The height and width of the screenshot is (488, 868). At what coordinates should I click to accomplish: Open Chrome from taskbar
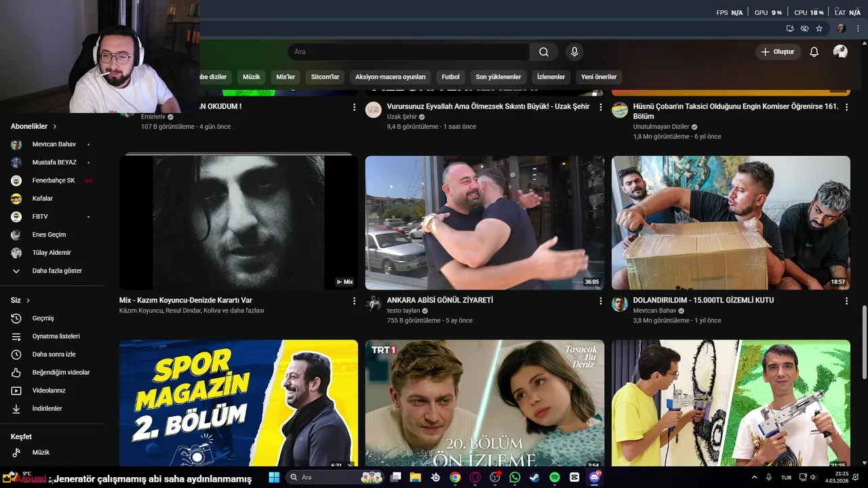pos(455,477)
